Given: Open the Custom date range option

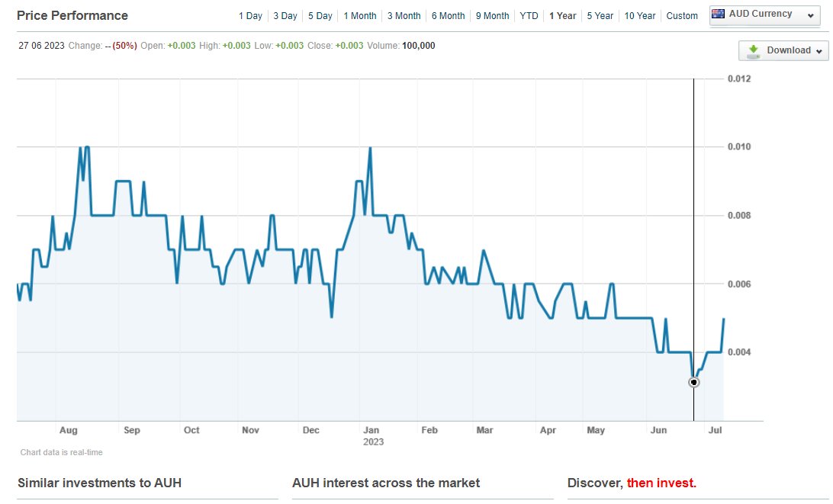Looking at the screenshot, I should click(x=682, y=16).
